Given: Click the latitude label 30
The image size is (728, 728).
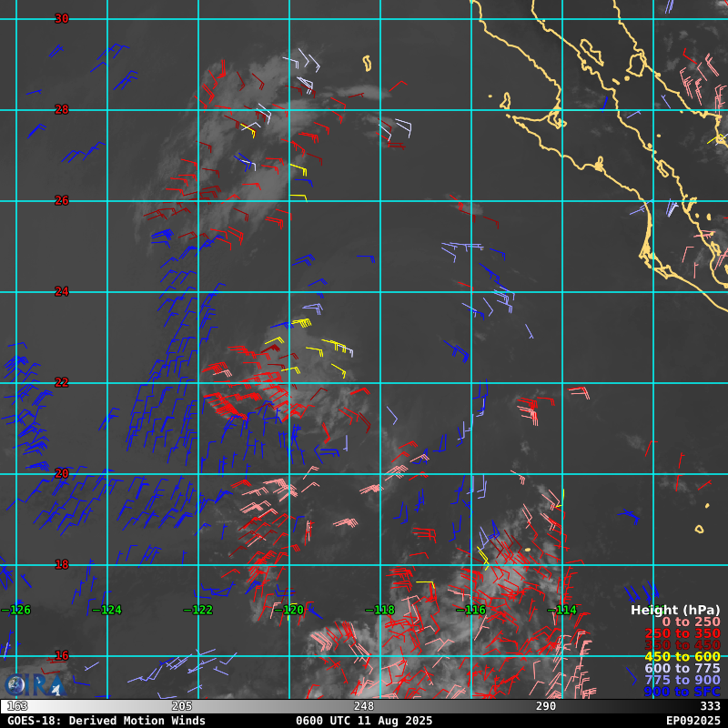Looking at the screenshot, I should pyautogui.click(x=61, y=18).
